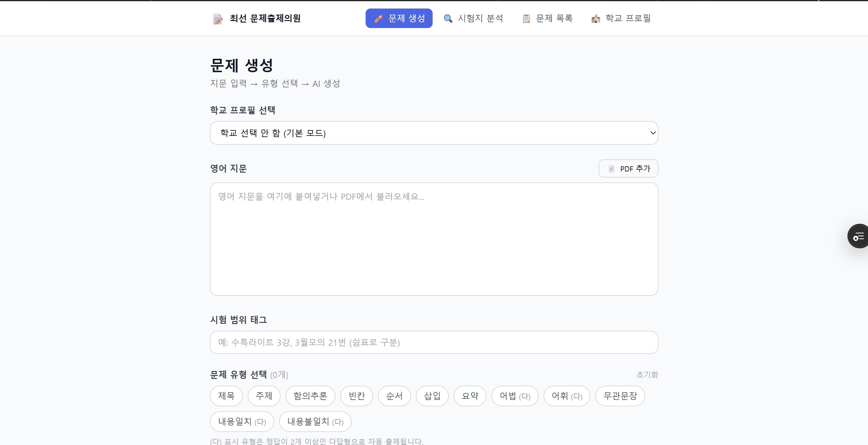
Task: Click the pencil icon in 문제 생성 tab
Action: (378, 19)
